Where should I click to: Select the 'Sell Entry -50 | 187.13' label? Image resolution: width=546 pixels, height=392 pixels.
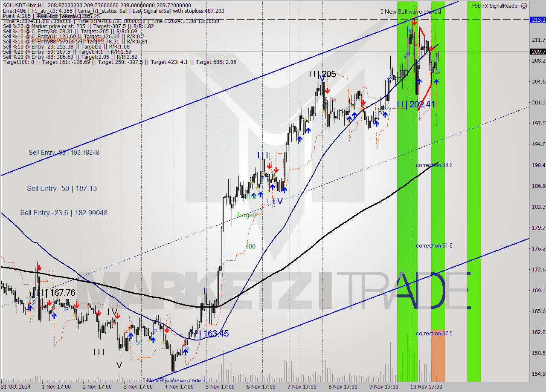pos(62,188)
